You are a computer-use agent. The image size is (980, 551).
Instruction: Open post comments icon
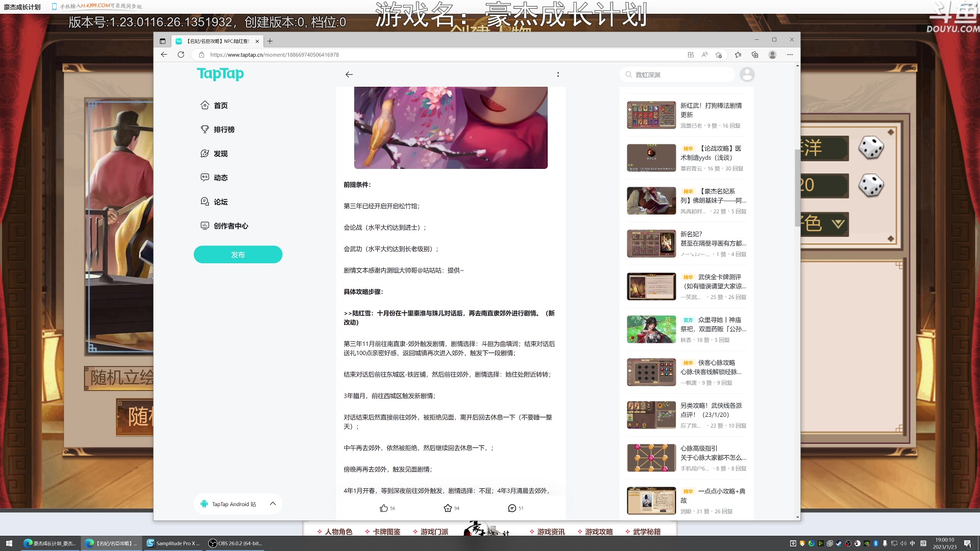(512, 508)
